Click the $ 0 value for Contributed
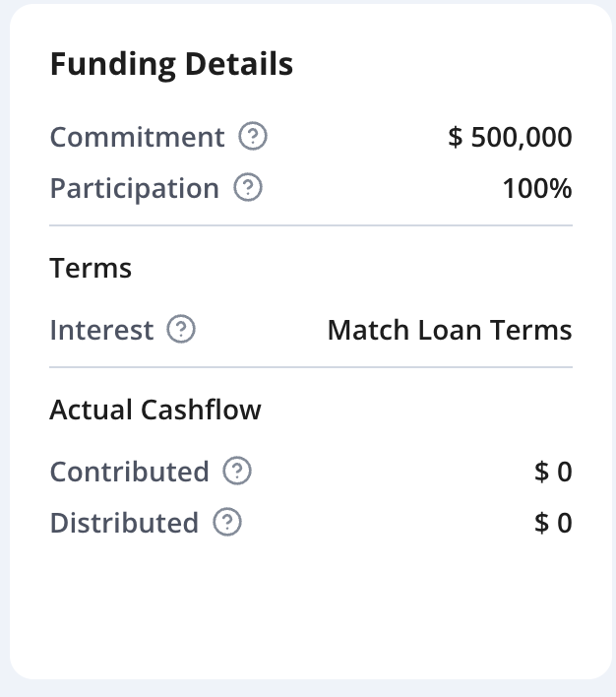This screenshot has height=697, width=616. pos(553,472)
